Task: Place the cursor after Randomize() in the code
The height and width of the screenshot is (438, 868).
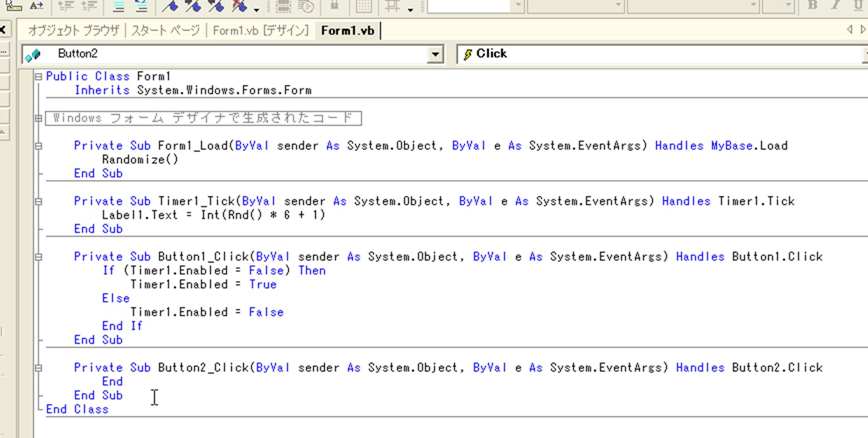Action: click(x=179, y=160)
